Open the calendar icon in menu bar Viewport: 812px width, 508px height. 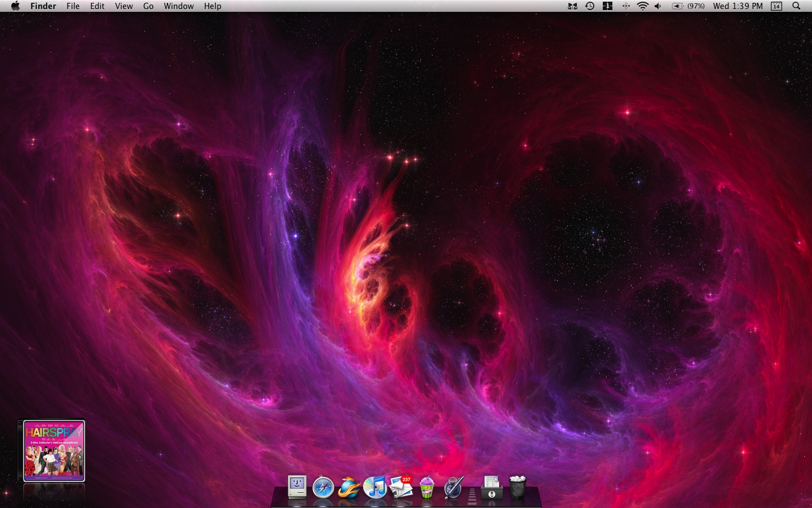pyautogui.click(x=776, y=6)
